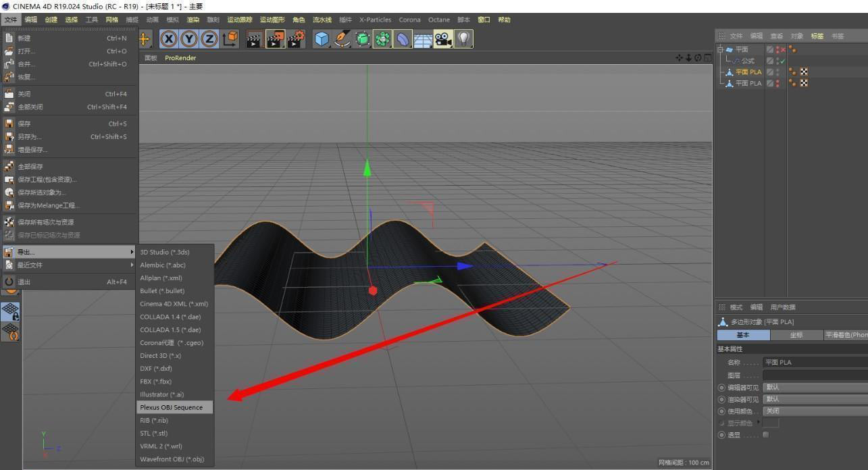Image resolution: width=868 pixels, height=470 pixels.
Task: Click the 平面 plane object icon
Action: point(730,49)
